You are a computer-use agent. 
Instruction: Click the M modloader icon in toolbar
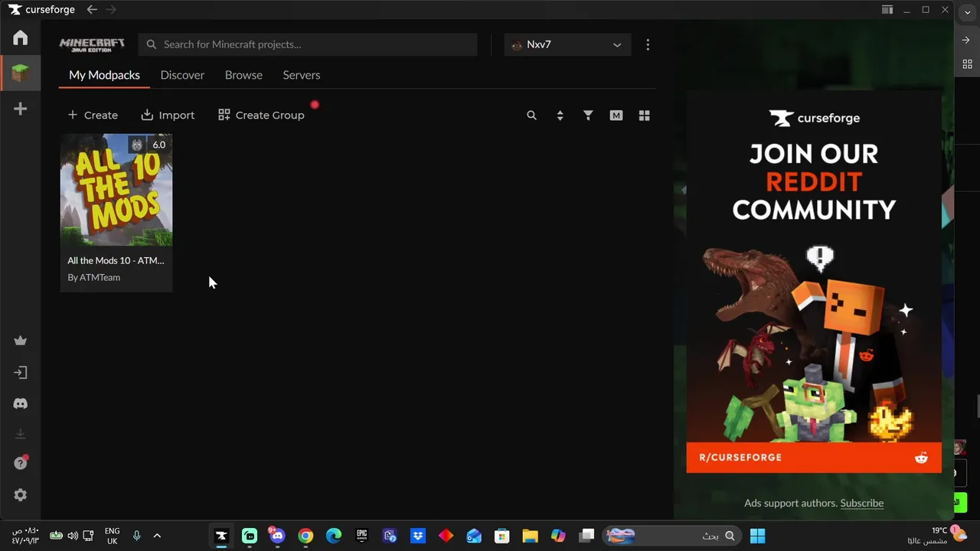(616, 116)
